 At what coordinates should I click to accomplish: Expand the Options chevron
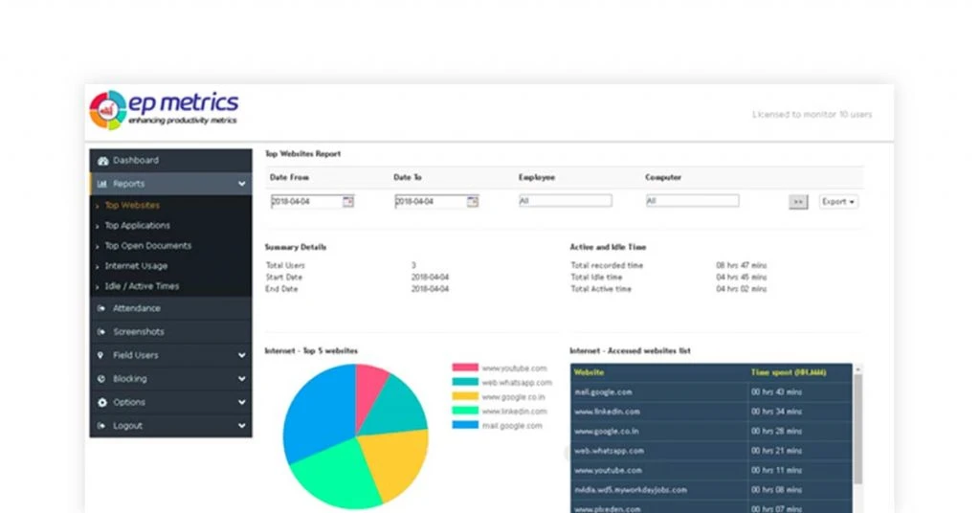(x=242, y=402)
